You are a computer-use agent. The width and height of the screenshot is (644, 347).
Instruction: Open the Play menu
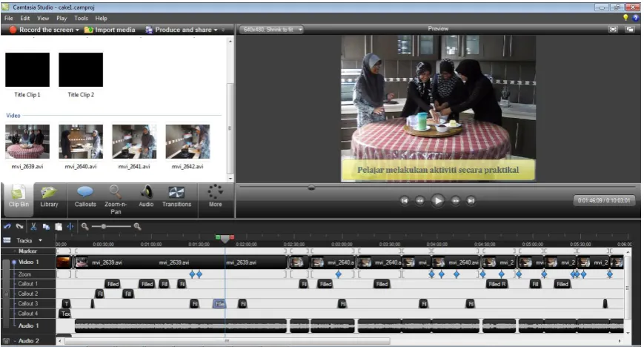coord(62,18)
